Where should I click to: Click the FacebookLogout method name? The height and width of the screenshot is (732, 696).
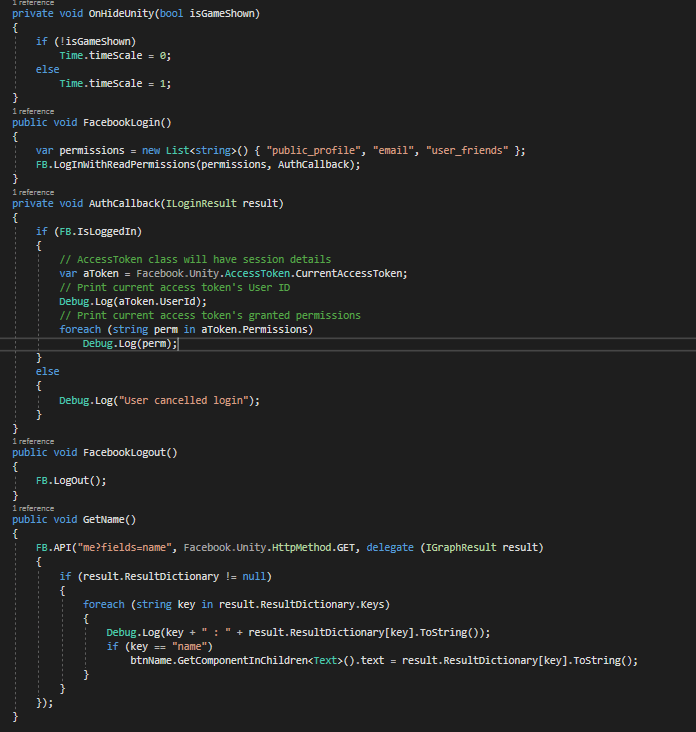point(124,452)
